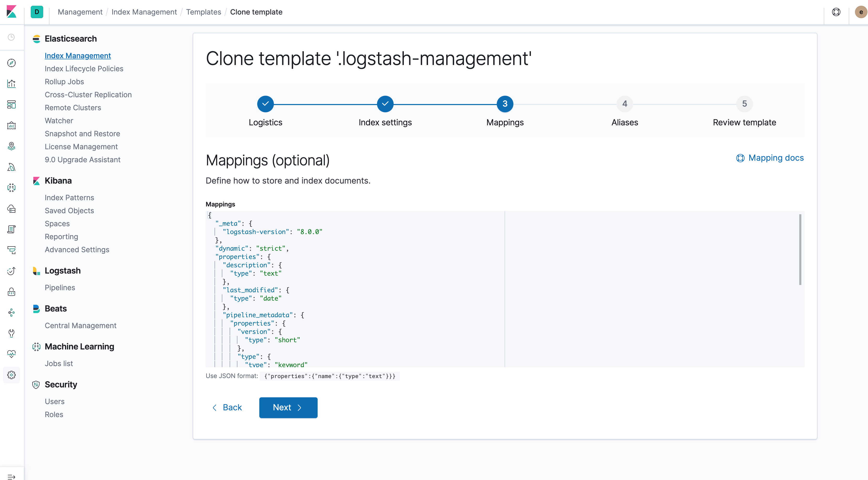Click Management gear icon in sidebar

[11, 375]
